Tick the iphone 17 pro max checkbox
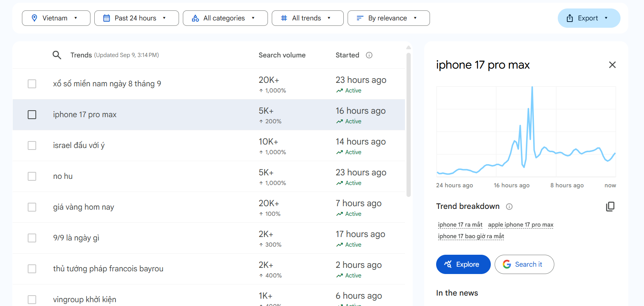 pos(32,114)
